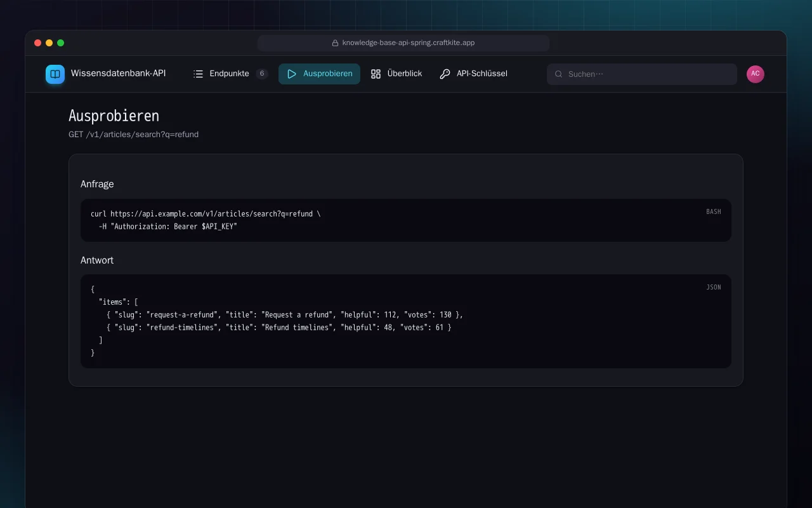Open the API-Schlüssel tab

coord(473,74)
